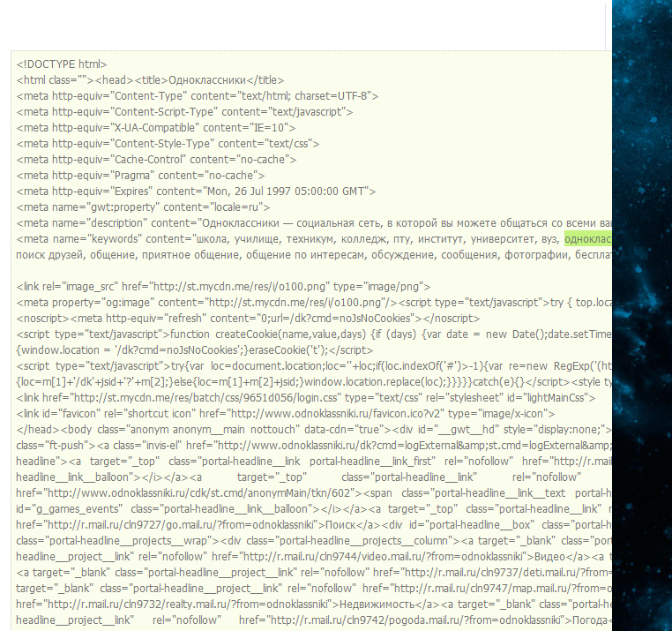Click the "</head><body class="anonym" line
The image size is (672, 631).
point(314,430)
